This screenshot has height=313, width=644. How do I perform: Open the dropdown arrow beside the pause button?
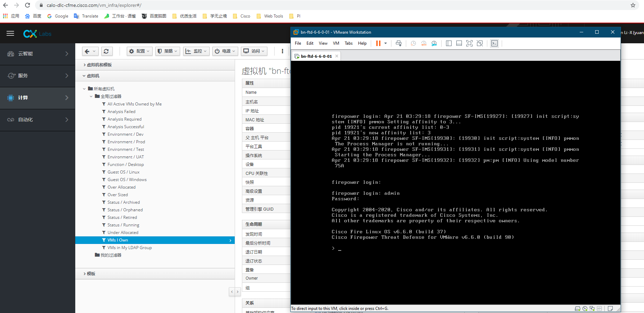[386, 43]
